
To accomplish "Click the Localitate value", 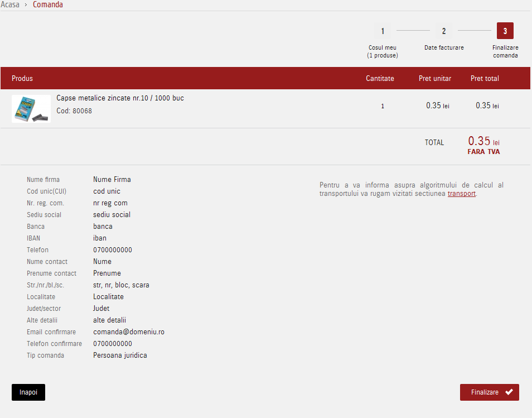I will click(x=108, y=297).
